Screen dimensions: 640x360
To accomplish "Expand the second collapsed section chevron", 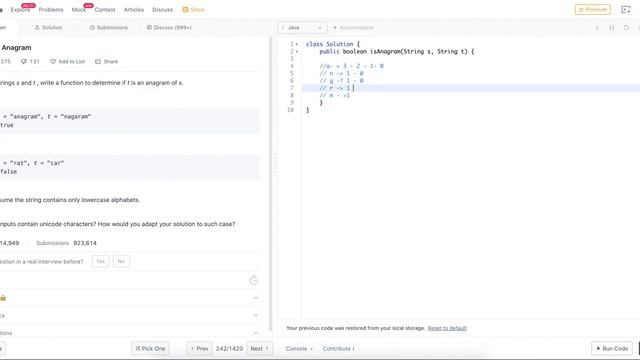I will [256, 315].
